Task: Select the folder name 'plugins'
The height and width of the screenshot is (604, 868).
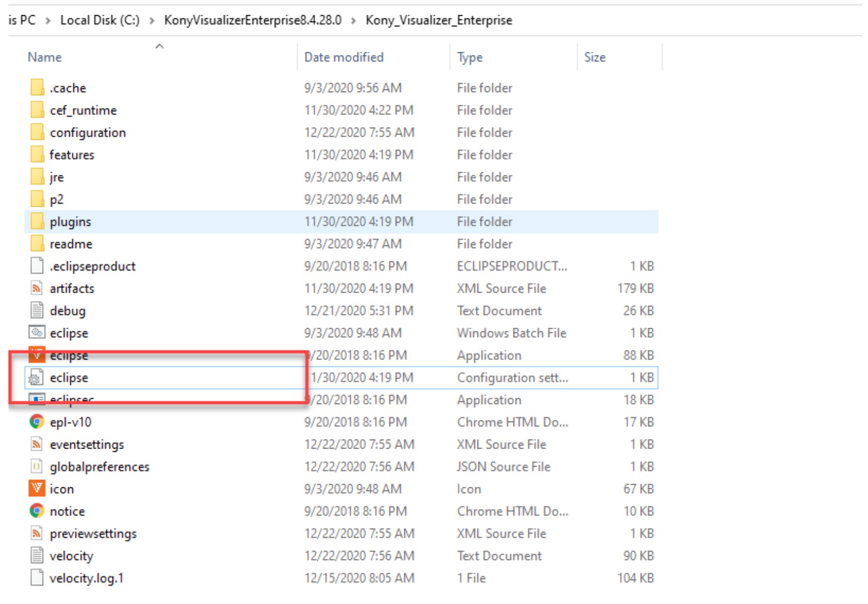Action: coord(70,221)
